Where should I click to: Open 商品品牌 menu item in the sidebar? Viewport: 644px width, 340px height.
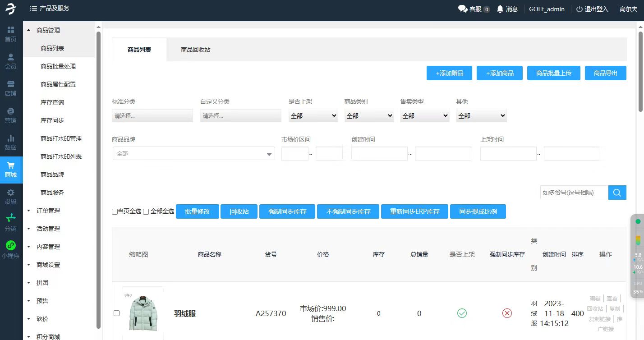coord(52,175)
